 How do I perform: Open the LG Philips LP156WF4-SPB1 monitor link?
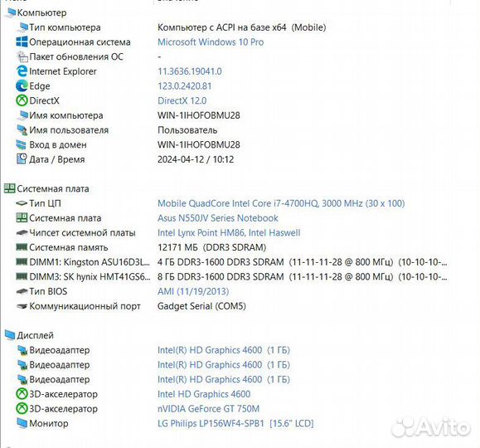click(235, 423)
